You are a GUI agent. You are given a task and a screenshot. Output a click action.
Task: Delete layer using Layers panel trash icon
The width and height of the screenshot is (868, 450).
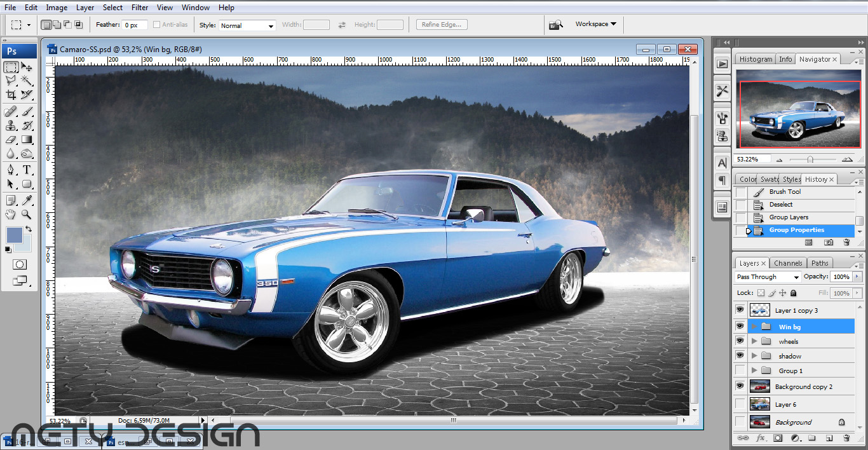(846, 438)
